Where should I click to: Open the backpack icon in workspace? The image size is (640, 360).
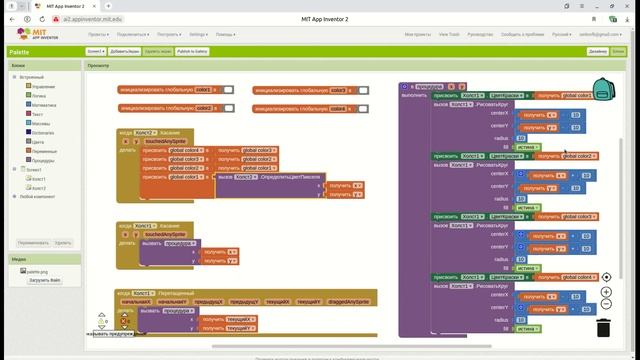point(604,89)
